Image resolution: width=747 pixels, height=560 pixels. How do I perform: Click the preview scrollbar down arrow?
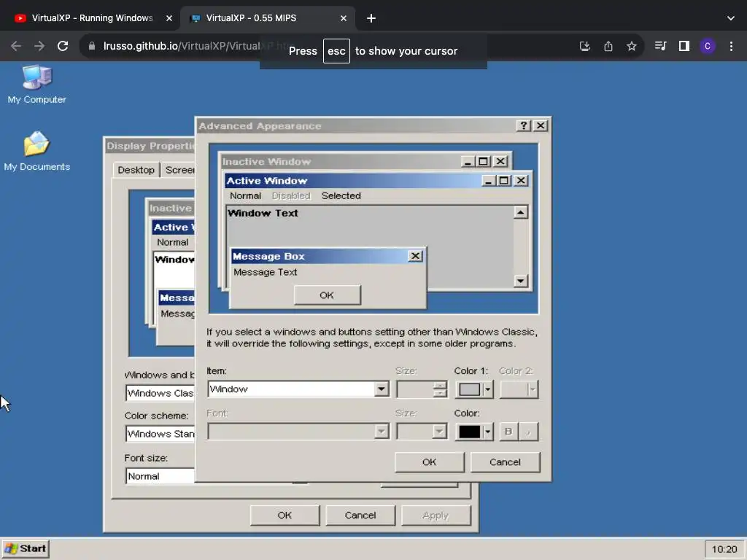521,281
